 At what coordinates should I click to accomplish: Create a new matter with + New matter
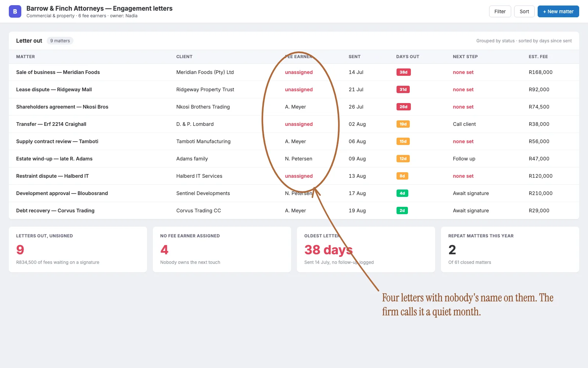click(x=558, y=11)
